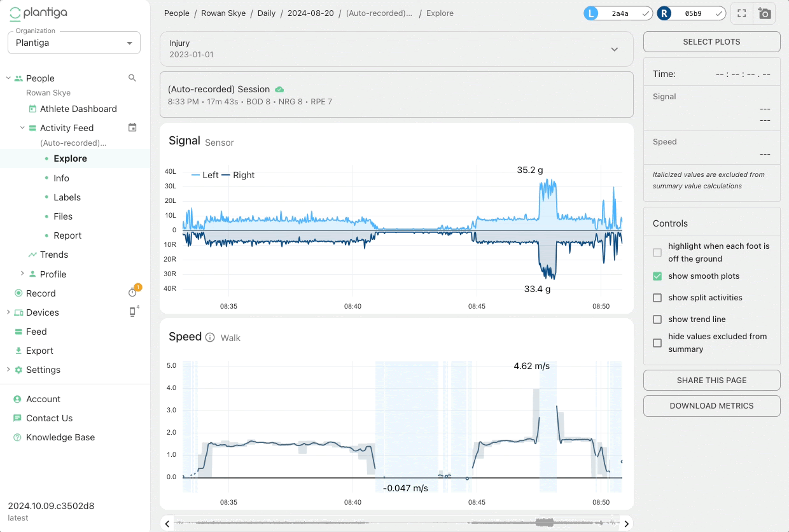
Task: Expand the Injury panel chevron
Action: click(615, 49)
